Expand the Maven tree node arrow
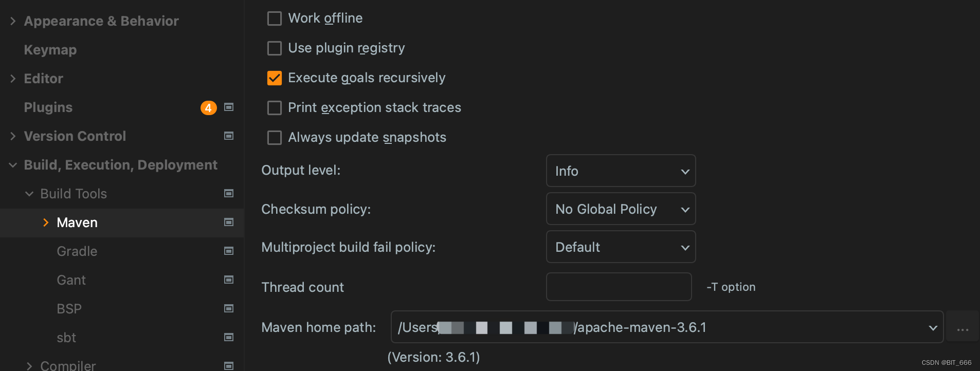 point(46,222)
